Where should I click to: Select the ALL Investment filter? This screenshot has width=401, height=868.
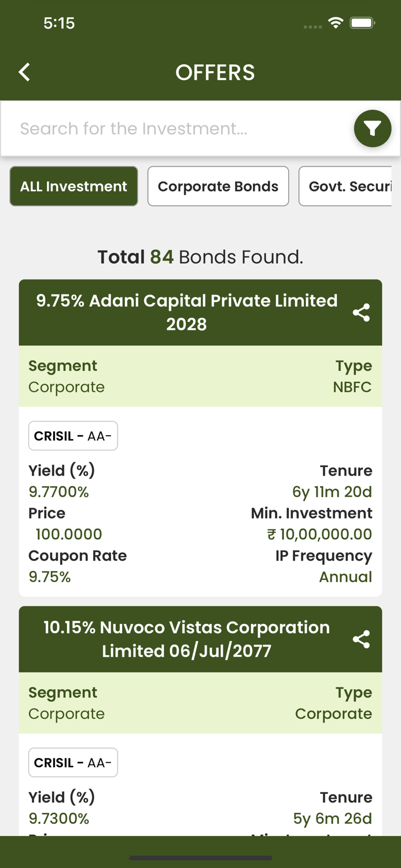coord(73,186)
